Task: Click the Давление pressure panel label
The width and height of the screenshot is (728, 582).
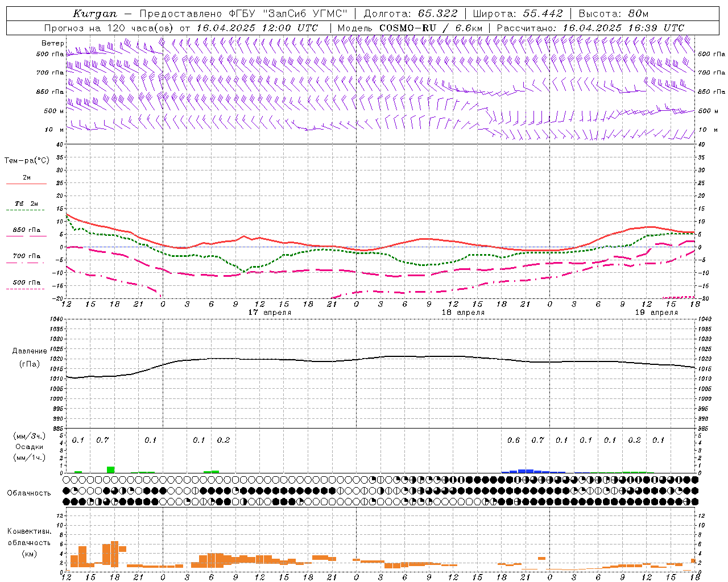Action: (30, 351)
